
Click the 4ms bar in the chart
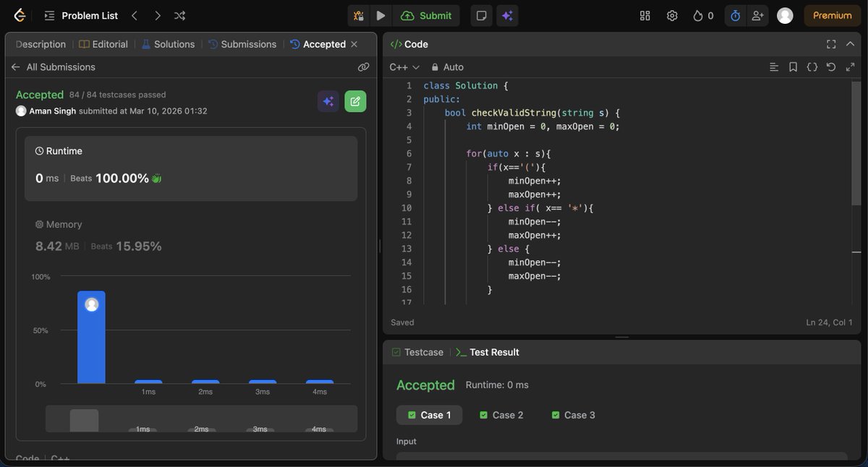320,382
